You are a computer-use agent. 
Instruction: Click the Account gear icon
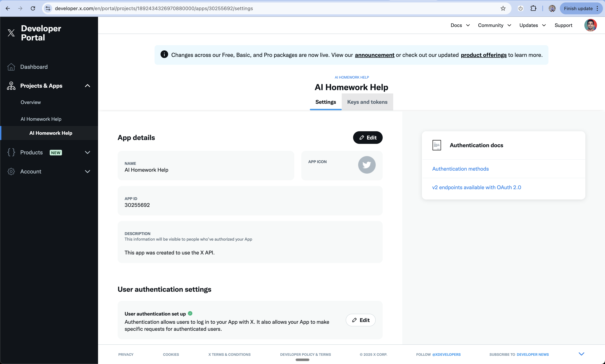11,171
